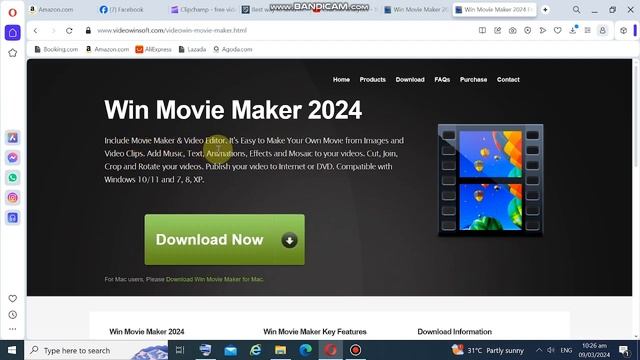Open the Mail app from taskbar
Screen dimensions: 640x360
tap(231, 350)
